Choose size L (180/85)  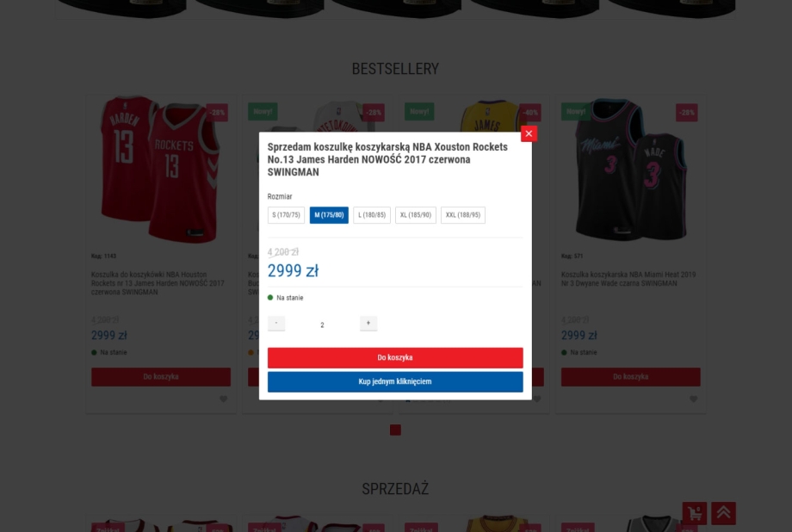(372, 214)
